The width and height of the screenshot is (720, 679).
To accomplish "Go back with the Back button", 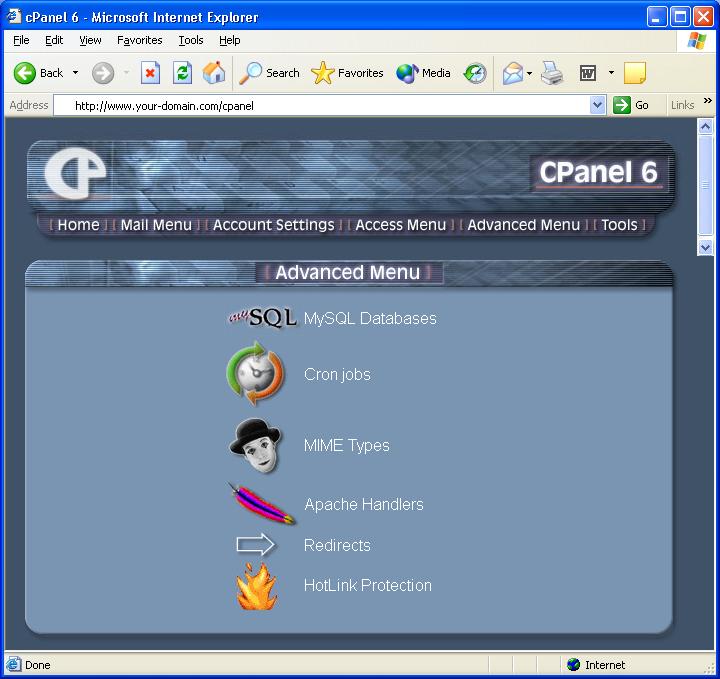I will [38, 73].
